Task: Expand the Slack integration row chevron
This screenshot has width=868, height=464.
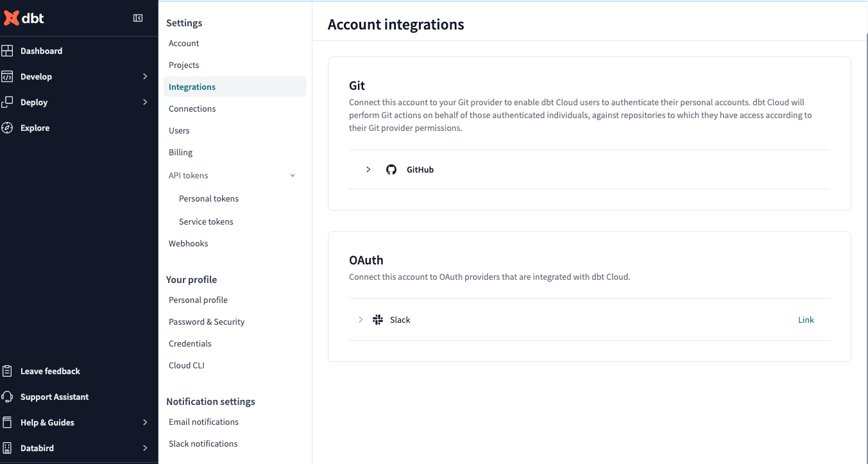Action: tap(361, 320)
